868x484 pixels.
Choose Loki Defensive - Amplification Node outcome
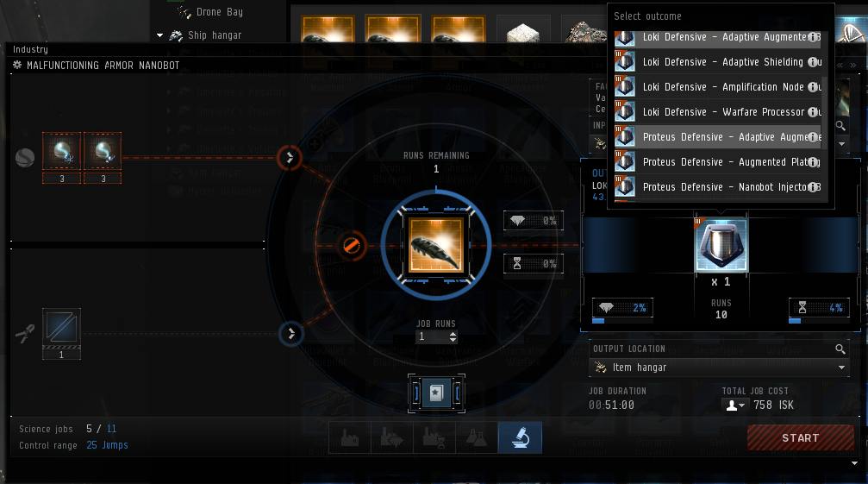point(717,87)
